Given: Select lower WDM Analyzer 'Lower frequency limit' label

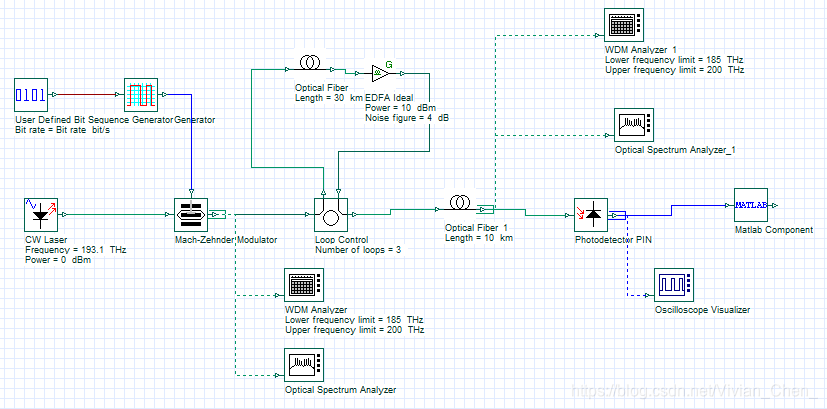Looking at the screenshot, I should tap(354, 320).
